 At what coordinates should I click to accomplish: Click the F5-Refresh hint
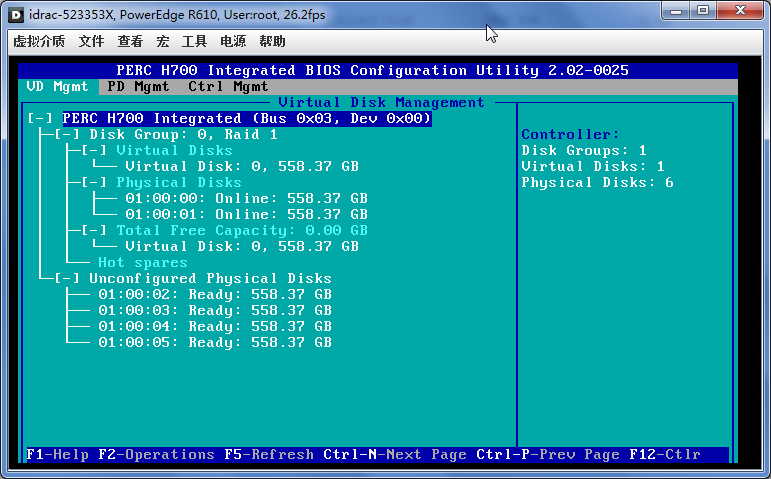[269, 454]
